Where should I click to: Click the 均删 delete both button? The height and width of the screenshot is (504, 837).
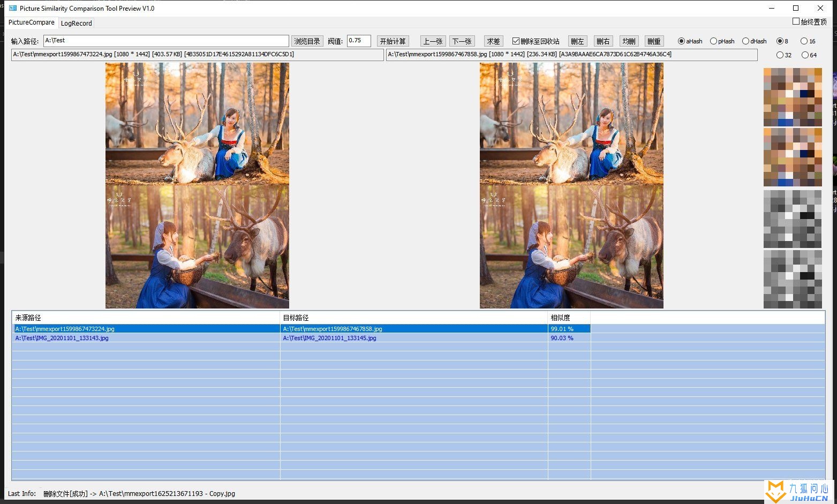click(629, 41)
